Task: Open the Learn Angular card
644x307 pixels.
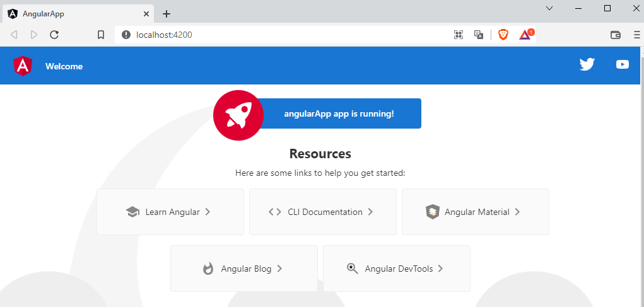Action: pyautogui.click(x=170, y=212)
